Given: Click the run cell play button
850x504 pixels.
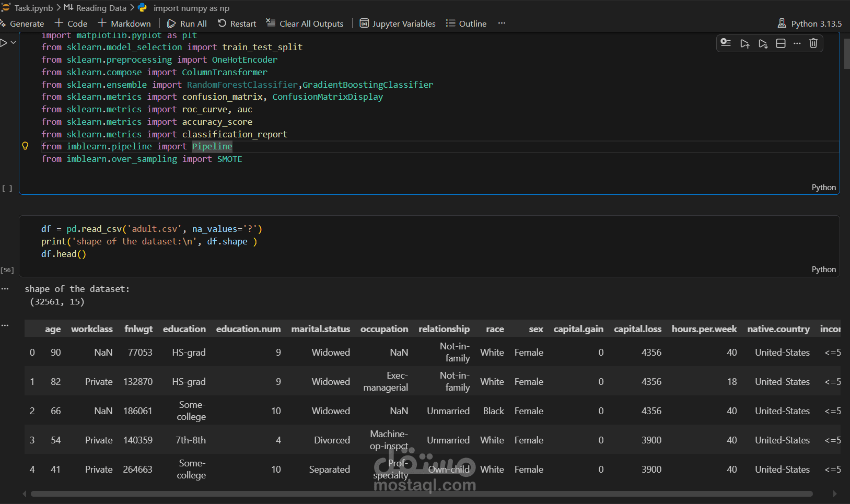Looking at the screenshot, I should (x=4, y=43).
